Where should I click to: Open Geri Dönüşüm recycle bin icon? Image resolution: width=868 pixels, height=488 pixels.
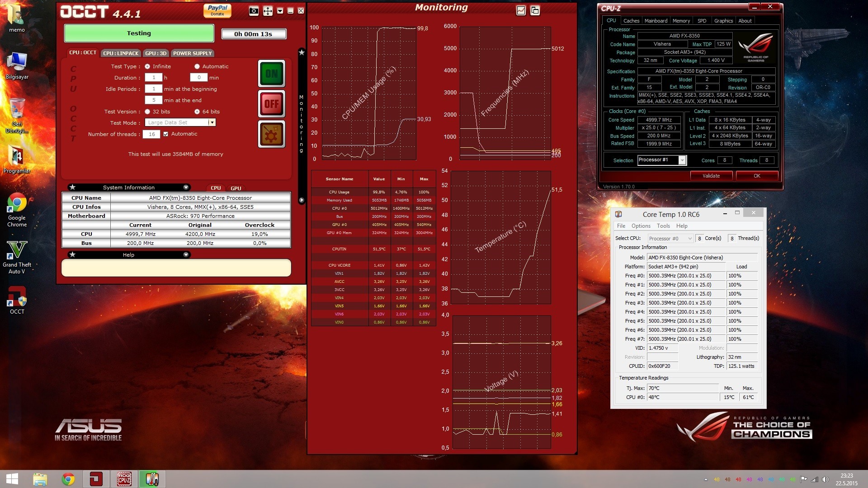click(17, 115)
